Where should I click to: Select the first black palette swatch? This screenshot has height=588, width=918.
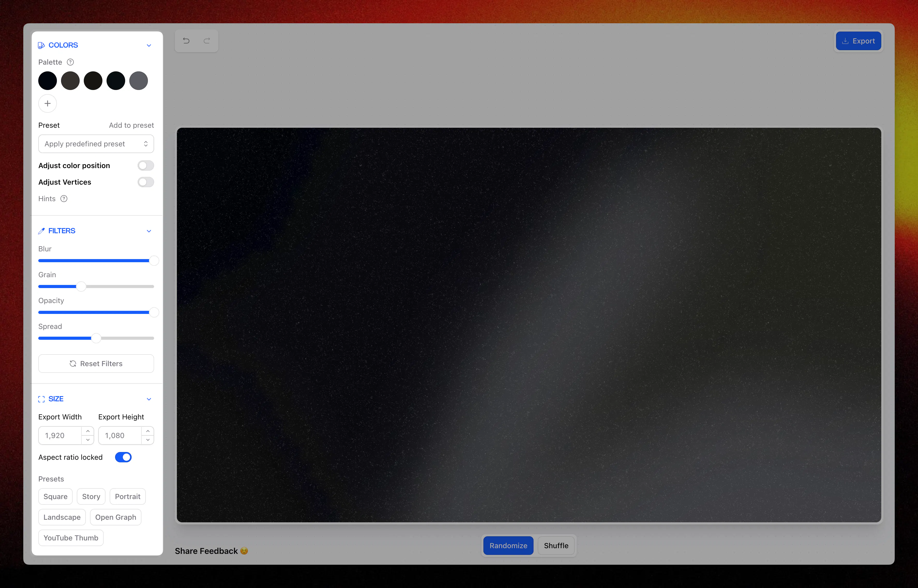click(x=47, y=81)
